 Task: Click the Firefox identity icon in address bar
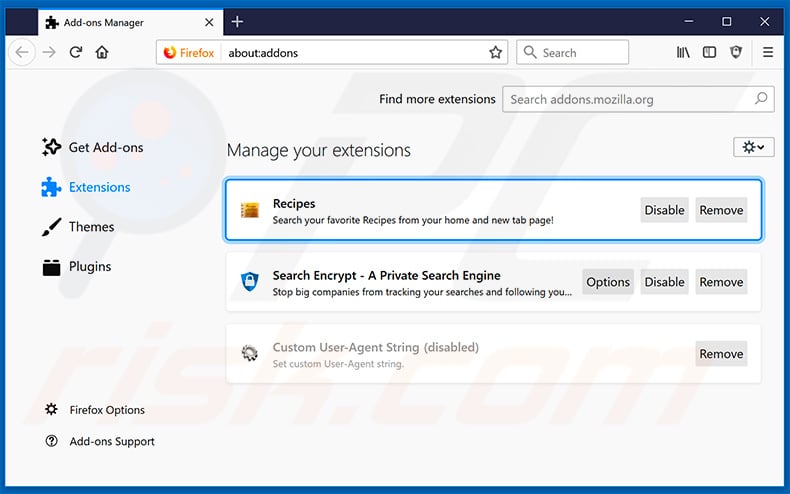click(x=189, y=52)
